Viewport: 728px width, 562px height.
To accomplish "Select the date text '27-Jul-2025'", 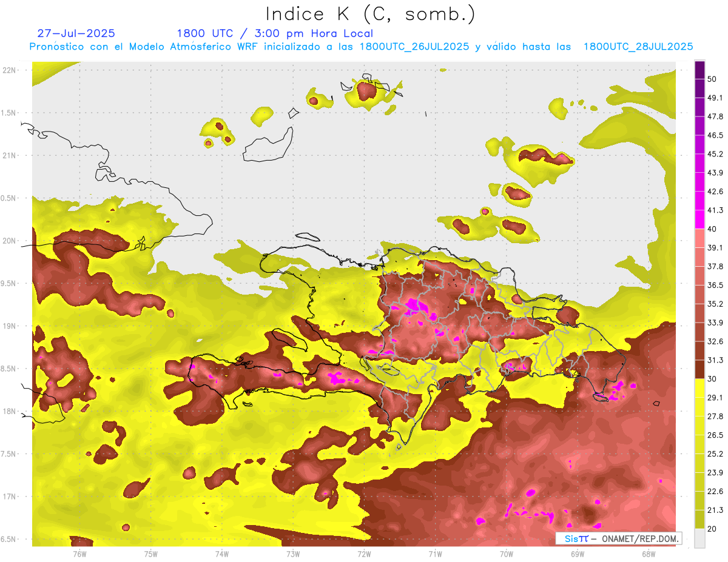I will click(x=76, y=33).
